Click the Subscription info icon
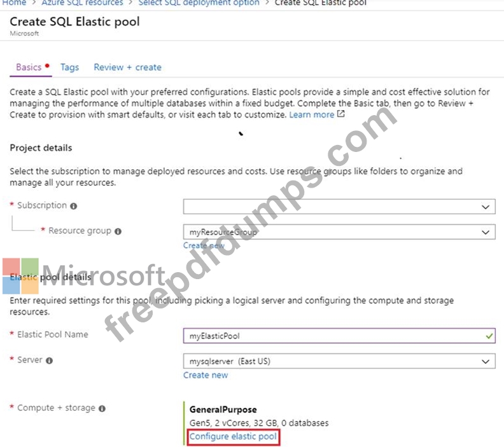The image size is (504, 447). pyautogui.click(x=74, y=206)
